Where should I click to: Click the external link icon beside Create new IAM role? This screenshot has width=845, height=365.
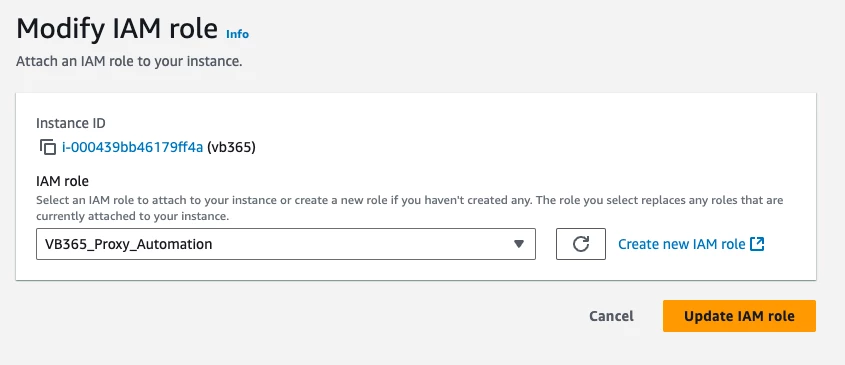(x=757, y=244)
